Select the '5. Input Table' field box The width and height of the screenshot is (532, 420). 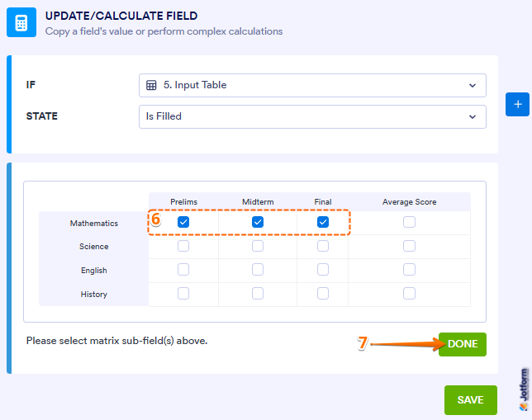[x=312, y=86]
